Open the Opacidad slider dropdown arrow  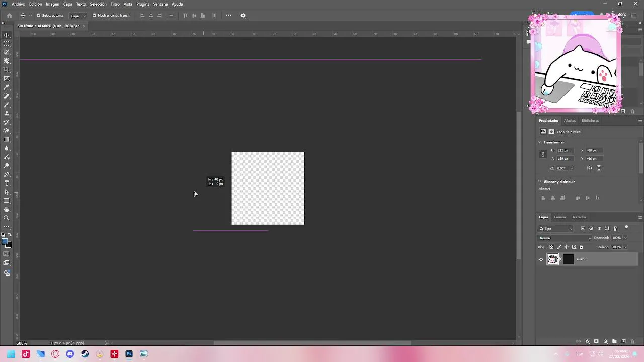pos(625,238)
